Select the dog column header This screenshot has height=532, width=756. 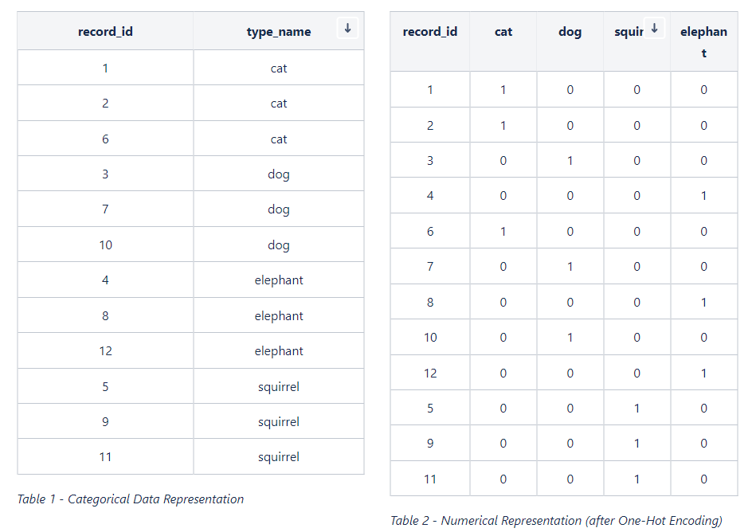click(570, 31)
